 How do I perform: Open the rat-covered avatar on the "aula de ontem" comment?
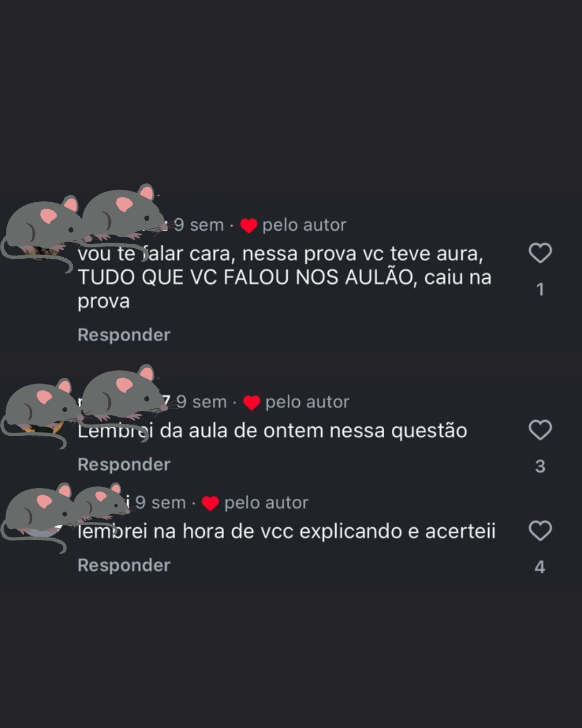(x=39, y=411)
